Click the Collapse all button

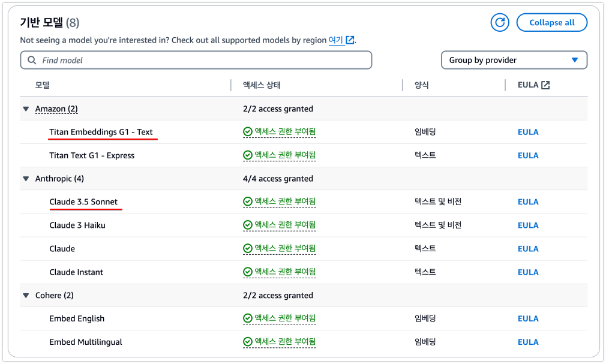552,22
